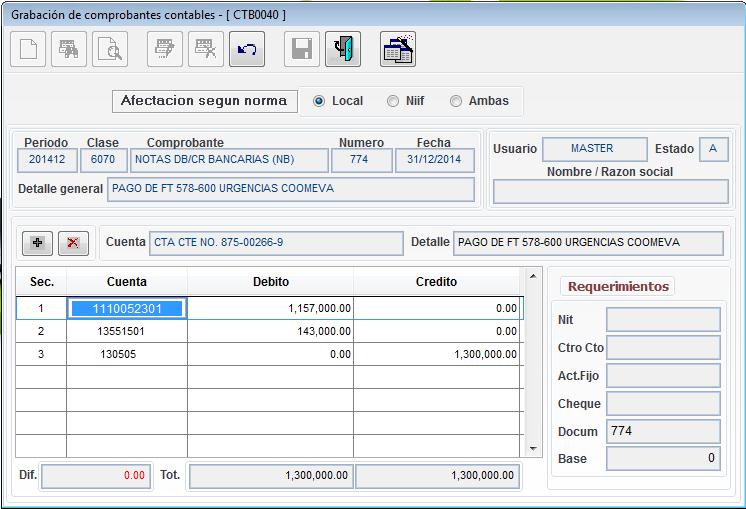This screenshot has height=509, width=746.
Task: Click the Ctro Cto requirement field
Action: pyautogui.click(x=663, y=348)
